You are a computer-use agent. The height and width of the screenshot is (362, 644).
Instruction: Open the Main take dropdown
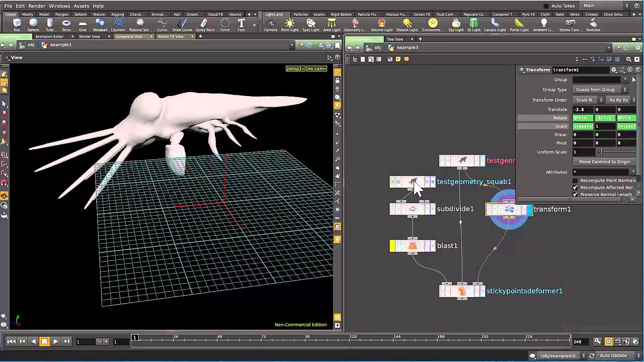pos(605,6)
